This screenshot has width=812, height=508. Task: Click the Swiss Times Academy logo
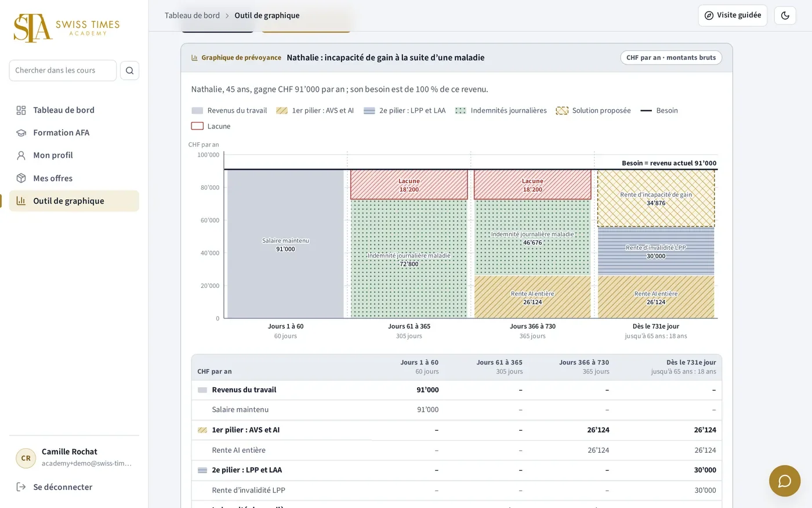[x=67, y=28]
